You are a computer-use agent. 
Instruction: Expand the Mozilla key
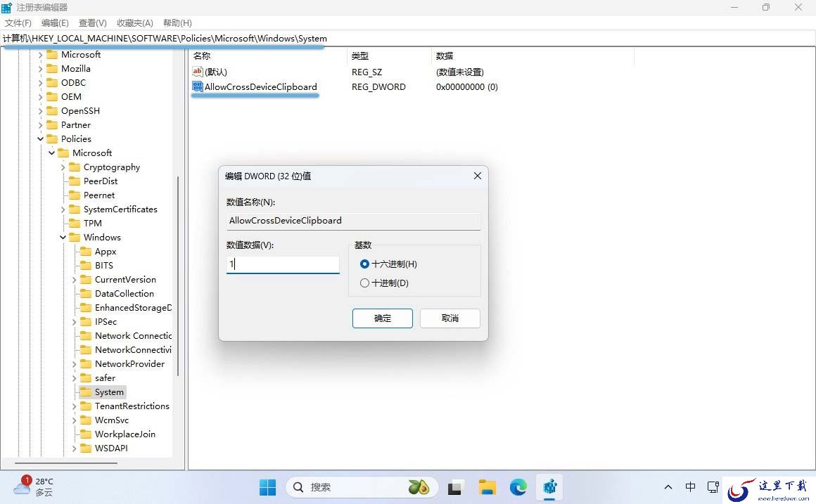coord(40,69)
